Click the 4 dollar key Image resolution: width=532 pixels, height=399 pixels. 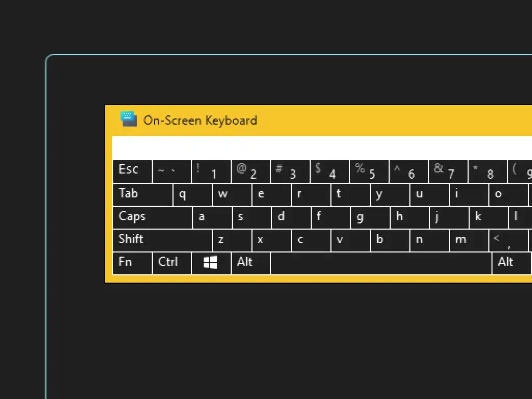[x=330, y=171]
